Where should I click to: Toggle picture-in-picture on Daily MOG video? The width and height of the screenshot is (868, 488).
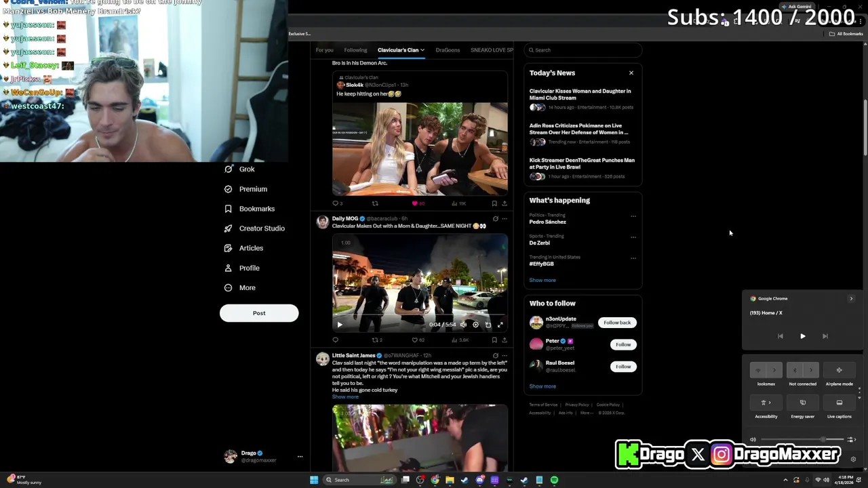(x=488, y=325)
